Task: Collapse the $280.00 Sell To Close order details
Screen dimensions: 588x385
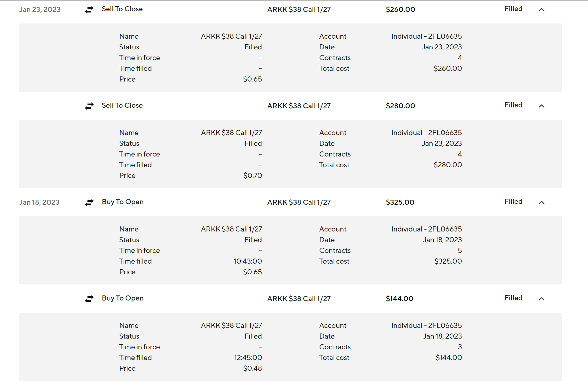Action: [x=542, y=106]
